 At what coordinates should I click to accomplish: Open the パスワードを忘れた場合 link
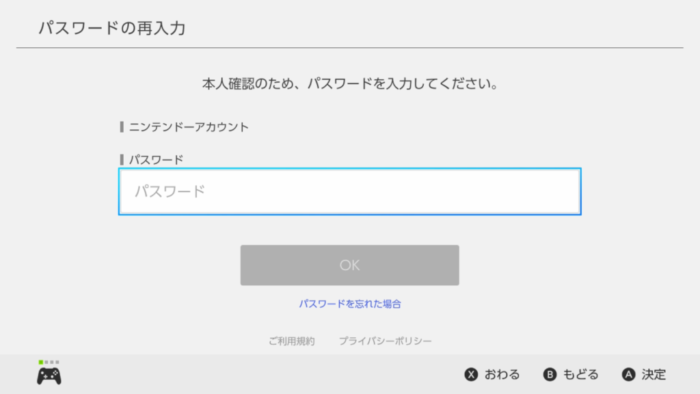[350, 304]
